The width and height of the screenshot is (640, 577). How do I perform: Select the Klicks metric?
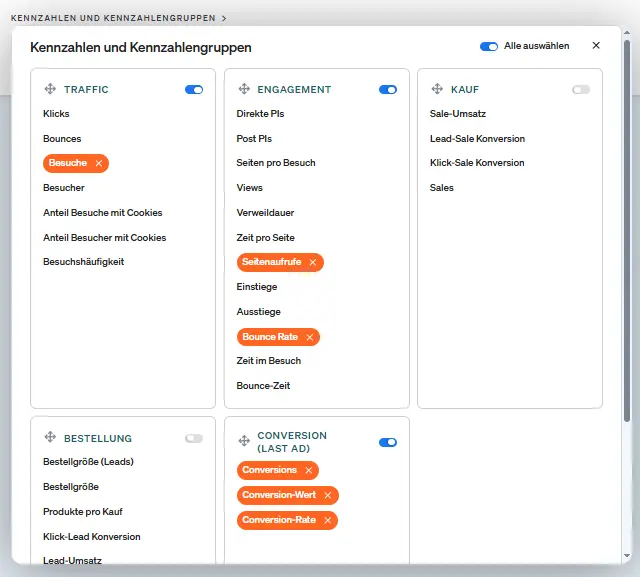tap(56, 114)
